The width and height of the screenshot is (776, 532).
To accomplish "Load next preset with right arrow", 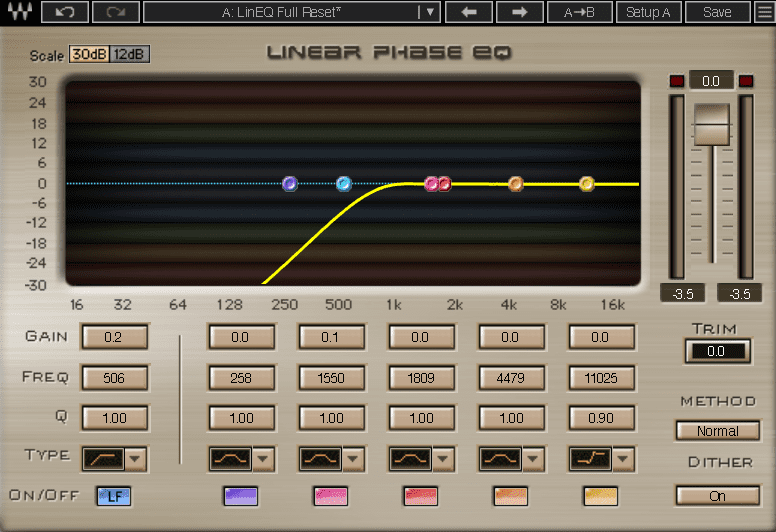I will 520,12.
